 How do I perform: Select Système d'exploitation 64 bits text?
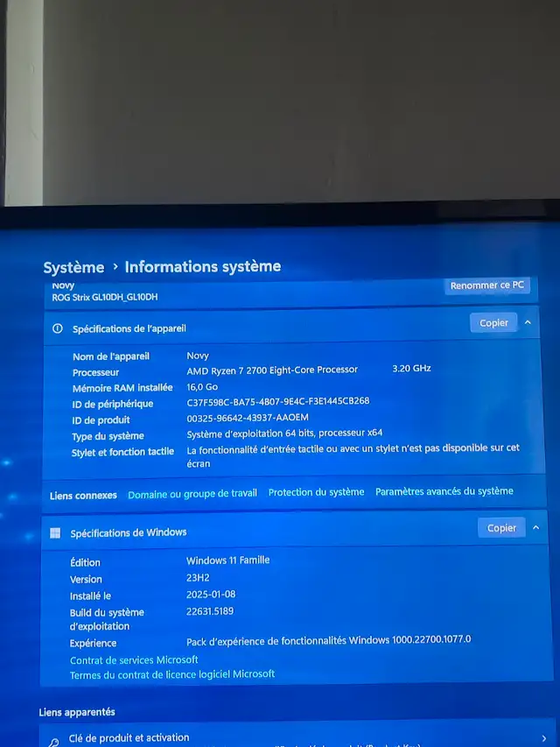tap(284, 433)
